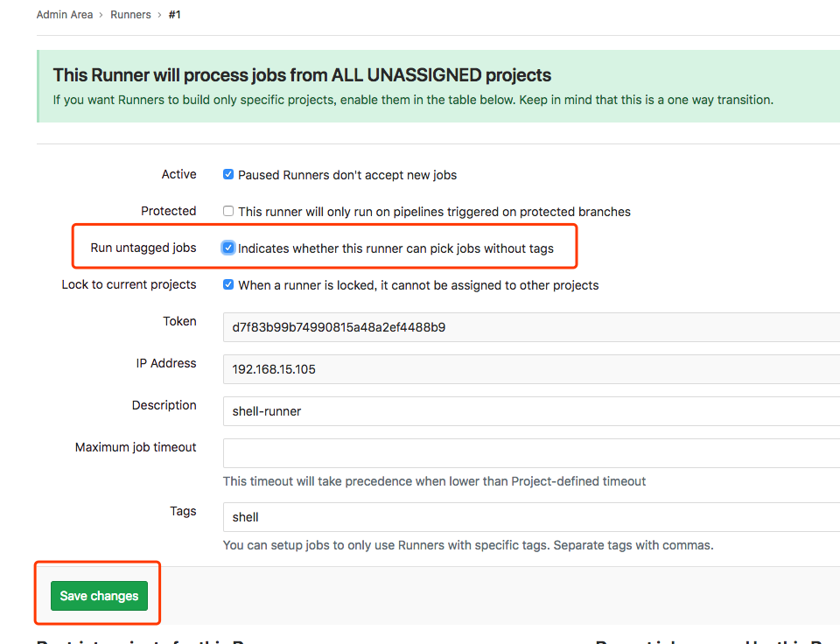
Task: Go to the Runners breadcrumb link
Action: [x=130, y=15]
